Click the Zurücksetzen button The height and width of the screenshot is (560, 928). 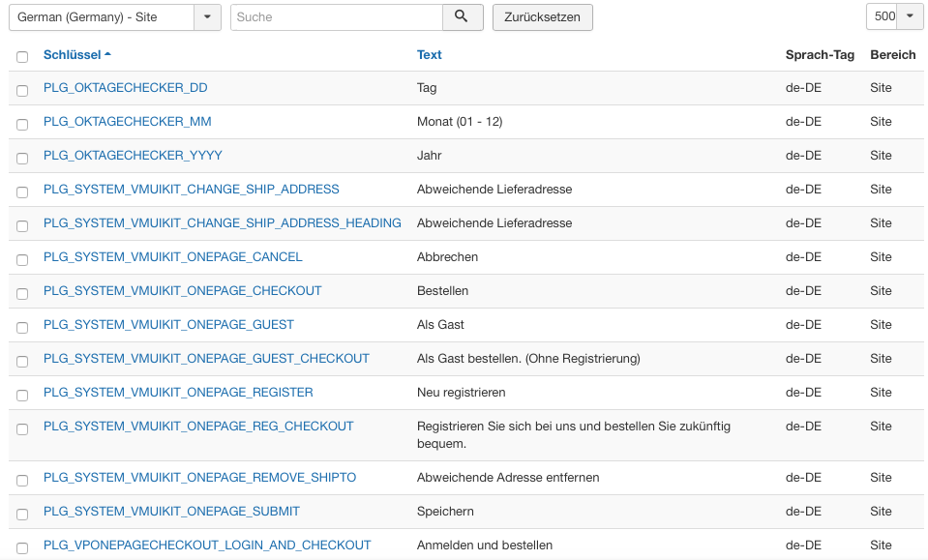click(542, 17)
